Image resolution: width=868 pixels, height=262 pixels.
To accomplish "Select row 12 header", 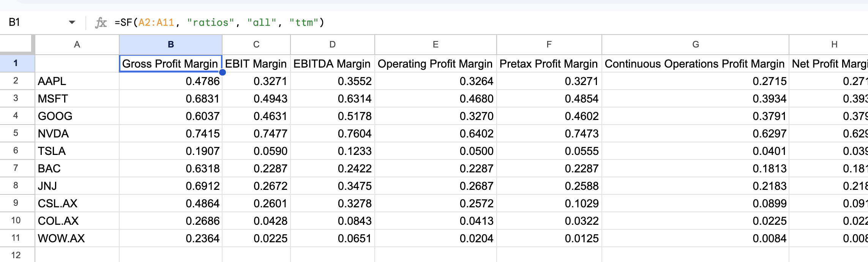I will click(16, 255).
